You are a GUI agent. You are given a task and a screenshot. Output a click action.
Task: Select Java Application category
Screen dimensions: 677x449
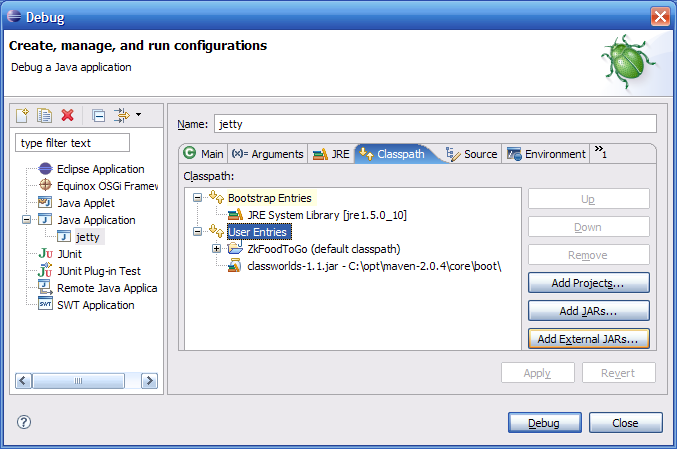[96, 220]
